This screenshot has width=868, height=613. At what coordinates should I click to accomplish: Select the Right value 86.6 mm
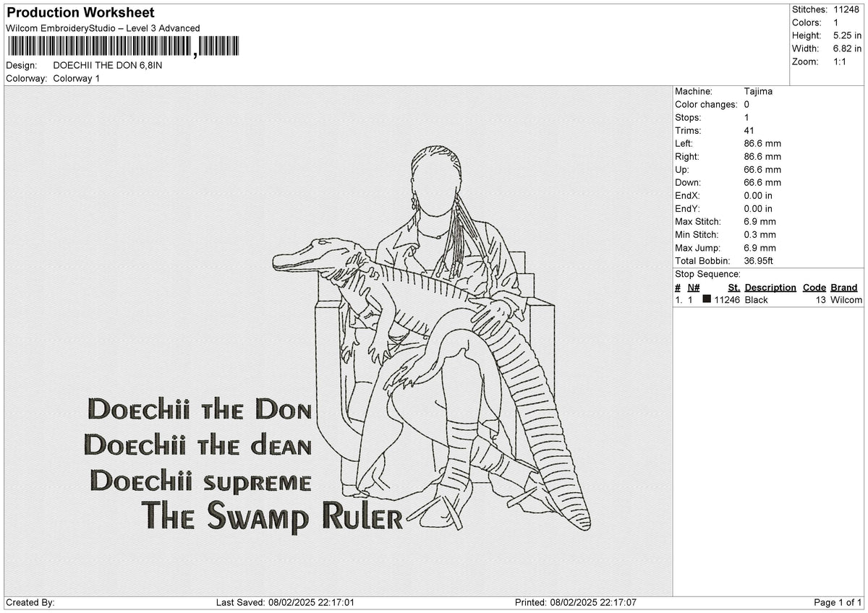(762, 157)
